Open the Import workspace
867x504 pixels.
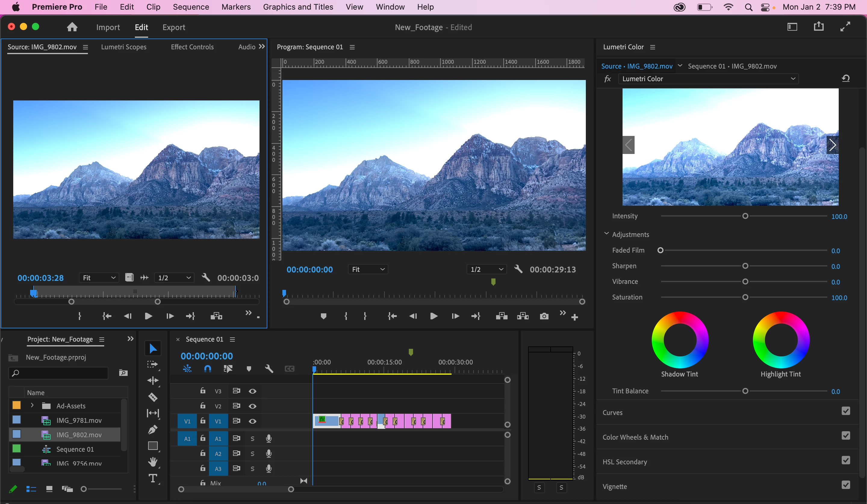(x=108, y=27)
